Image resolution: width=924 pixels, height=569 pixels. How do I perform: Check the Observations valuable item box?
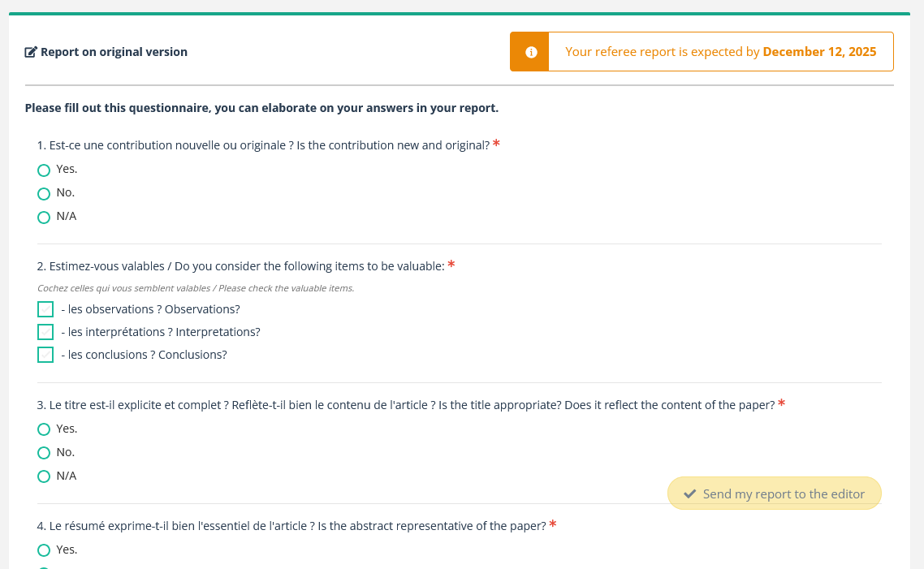click(x=45, y=309)
